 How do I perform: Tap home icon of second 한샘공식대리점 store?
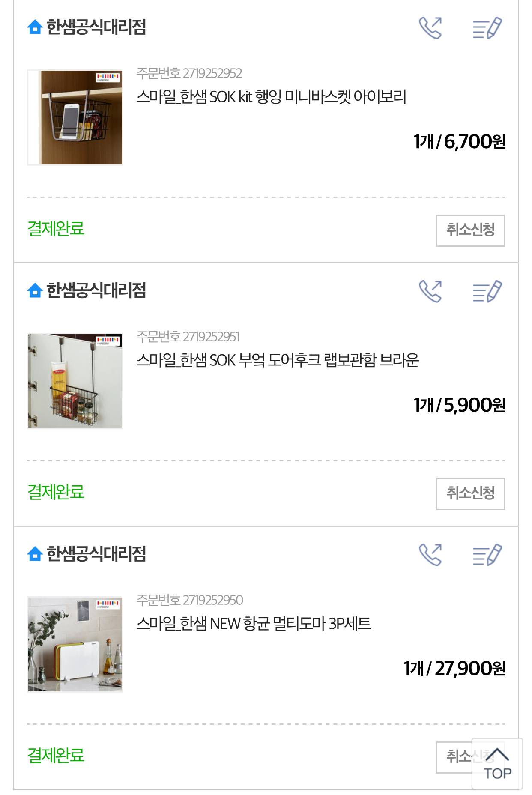click(35, 290)
